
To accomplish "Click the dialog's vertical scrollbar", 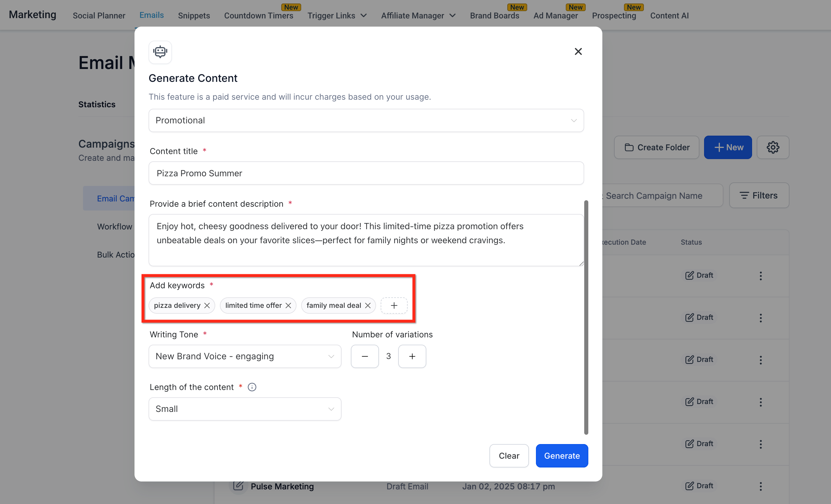I will click(586, 317).
